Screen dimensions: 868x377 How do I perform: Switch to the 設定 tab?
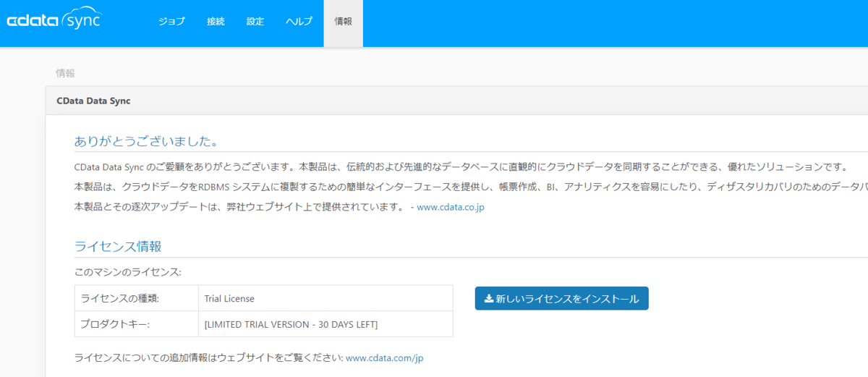255,22
